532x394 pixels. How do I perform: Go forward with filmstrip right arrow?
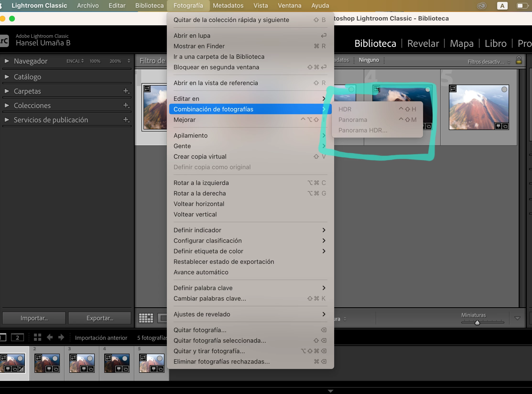pyautogui.click(x=61, y=337)
